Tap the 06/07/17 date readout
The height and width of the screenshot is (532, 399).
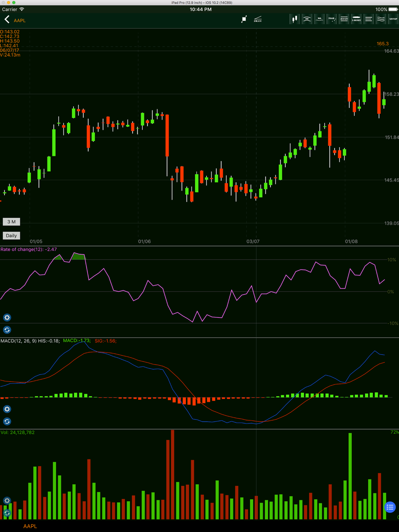pos(10,50)
